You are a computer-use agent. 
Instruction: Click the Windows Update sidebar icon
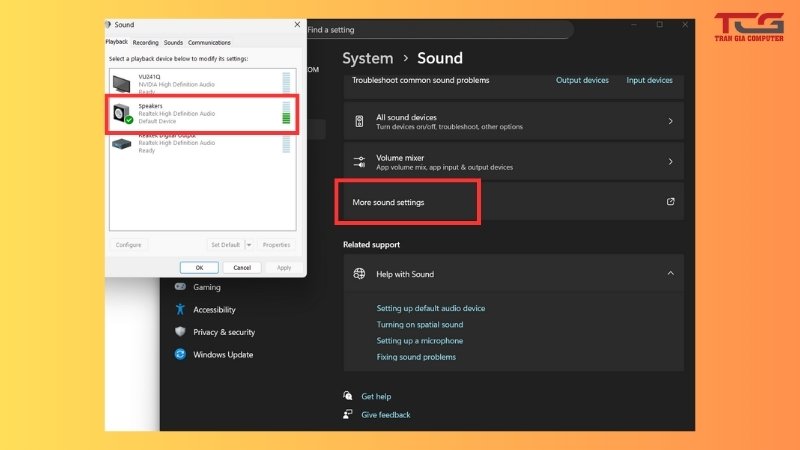pyautogui.click(x=180, y=354)
